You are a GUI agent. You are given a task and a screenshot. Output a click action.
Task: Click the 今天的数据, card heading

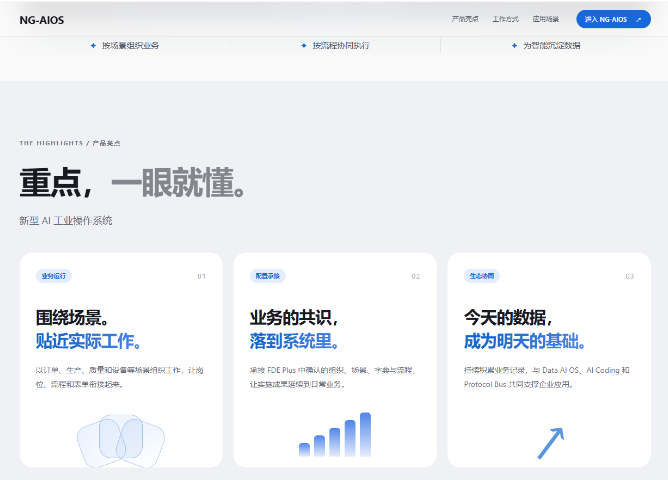tap(508, 318)
